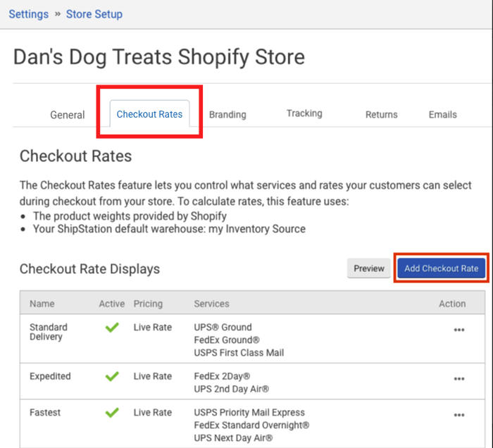Click FedEx Standard Overnight® text

coord(251,425)
